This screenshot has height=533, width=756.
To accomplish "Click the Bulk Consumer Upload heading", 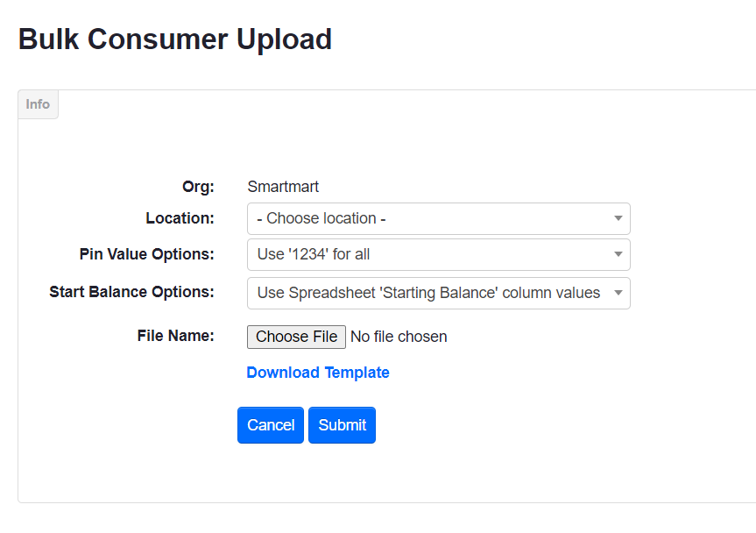I will 174,39.
